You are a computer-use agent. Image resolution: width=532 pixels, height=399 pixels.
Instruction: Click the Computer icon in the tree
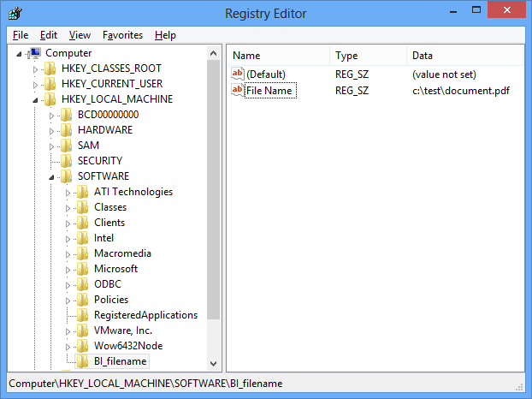[x=35, y=53]
